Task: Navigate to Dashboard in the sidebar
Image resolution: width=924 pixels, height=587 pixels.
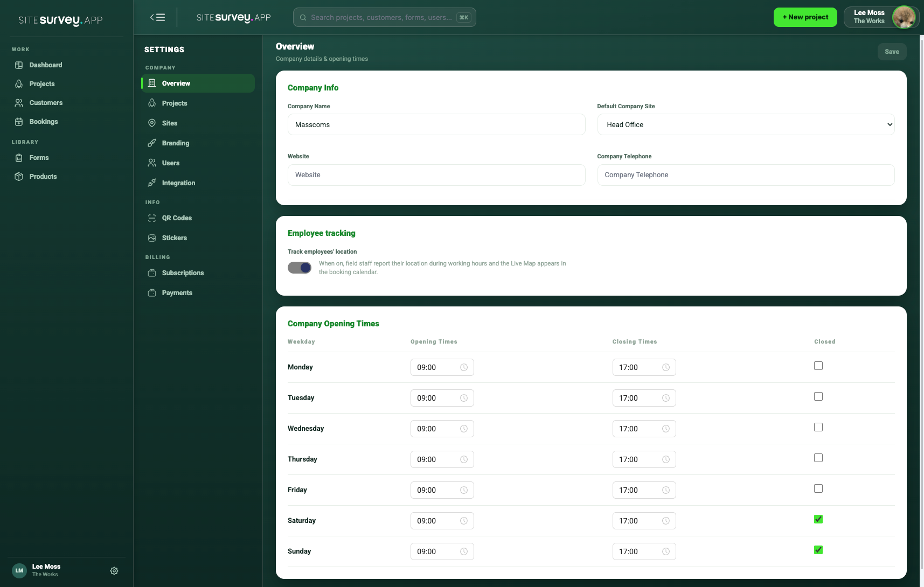Action: pos(66,65)
